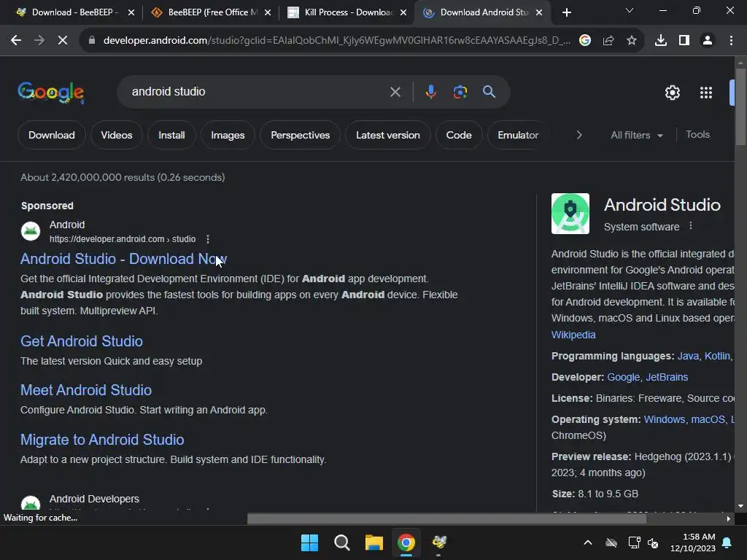Image resolution: width=747 pixels, height=560 pixels.
Task: Expand the All filters dropdown
Action: point(636,135)
